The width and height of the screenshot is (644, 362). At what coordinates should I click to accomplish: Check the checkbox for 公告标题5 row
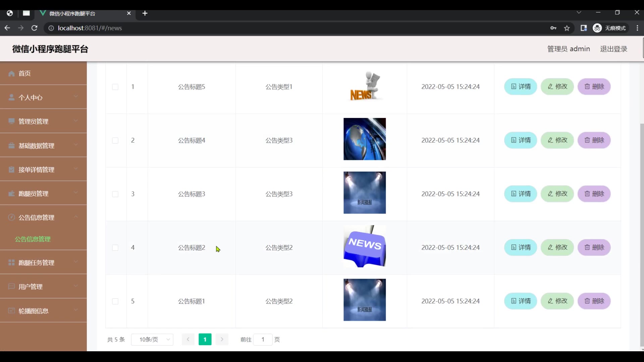[x=115, y=87]
